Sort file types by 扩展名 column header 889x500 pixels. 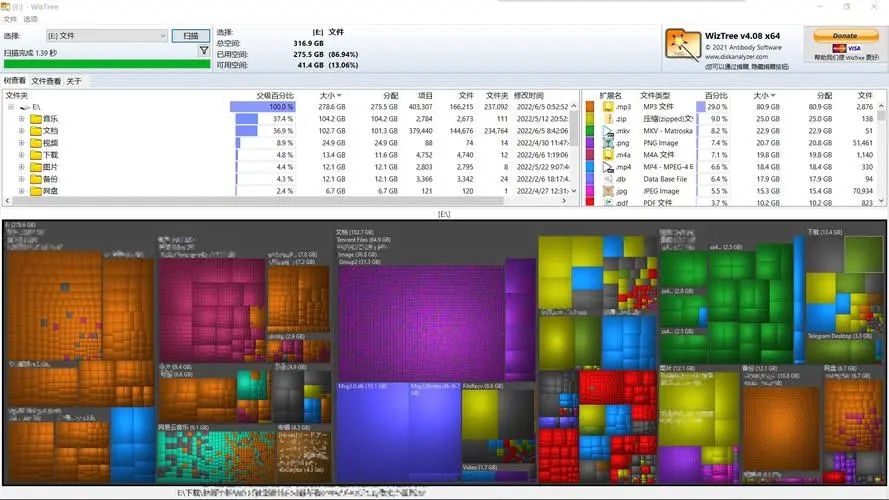(x=611, y=95)
